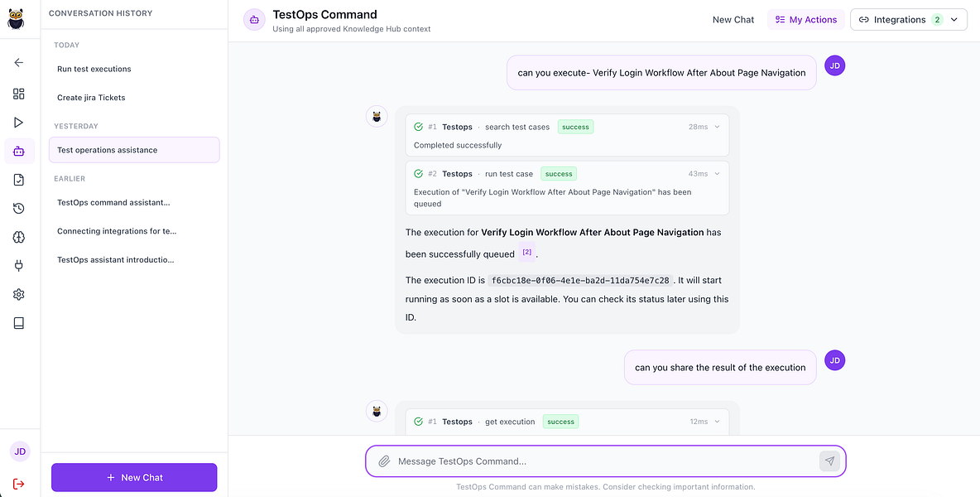Image resolution: width=980 pixels, height=497 pixels.
Task: Expand the Integrations dropdown
Action: (x=908, y=19)
